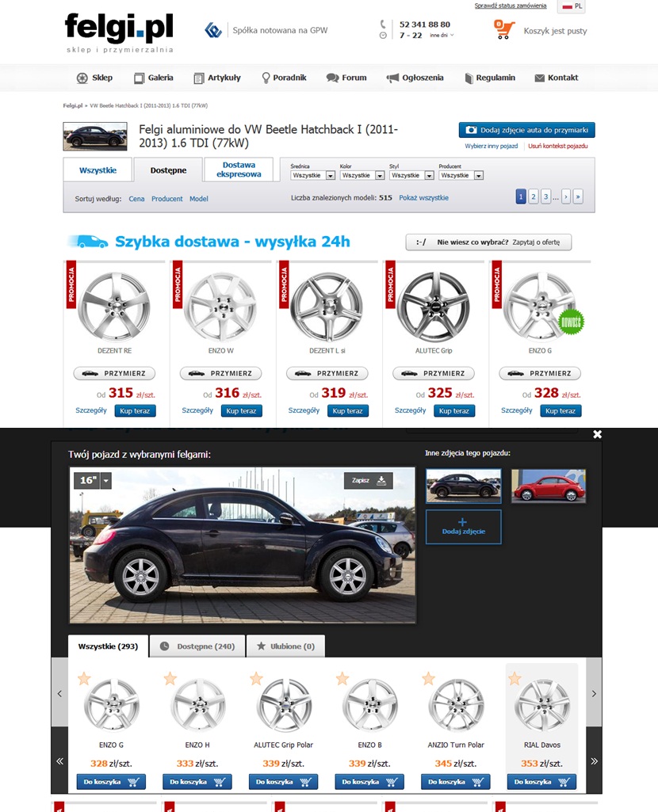Expand the Producent filter dropdown

[x=461, y=176]
